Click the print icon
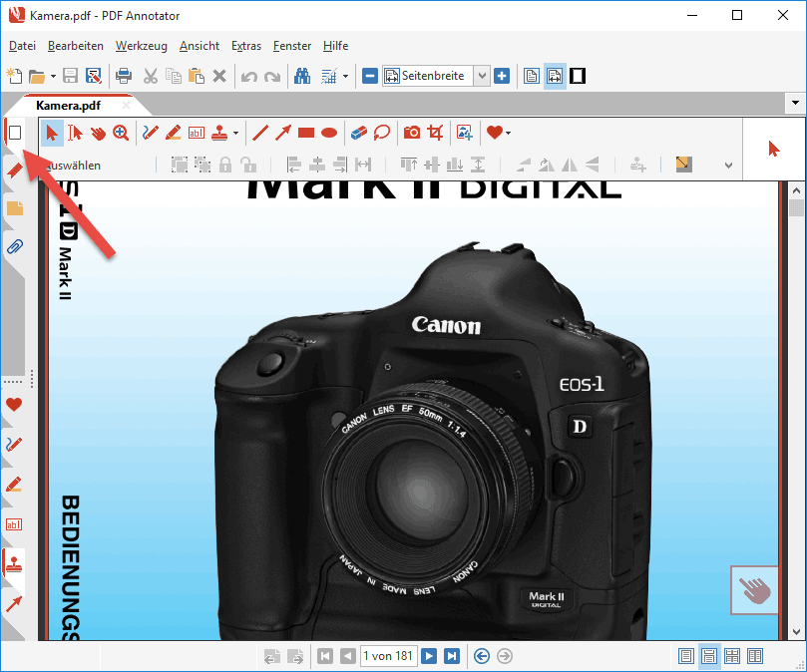The image size is (807, 672). [x=124, y=76]
